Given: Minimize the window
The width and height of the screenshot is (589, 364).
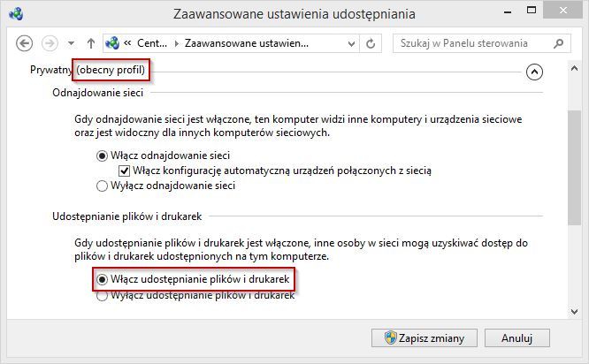Looking at the screenshot, I should (x=508, y=11).
